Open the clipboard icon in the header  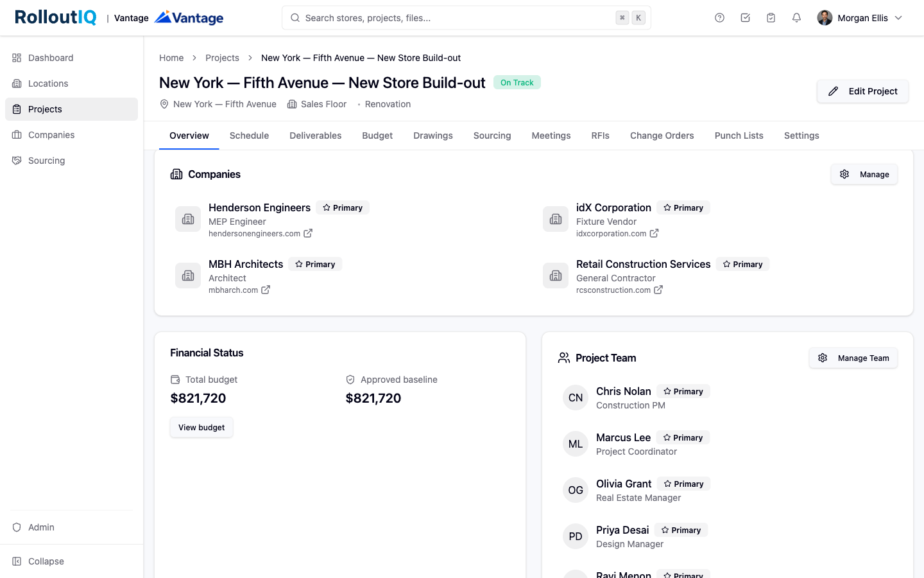pos(771,18)
